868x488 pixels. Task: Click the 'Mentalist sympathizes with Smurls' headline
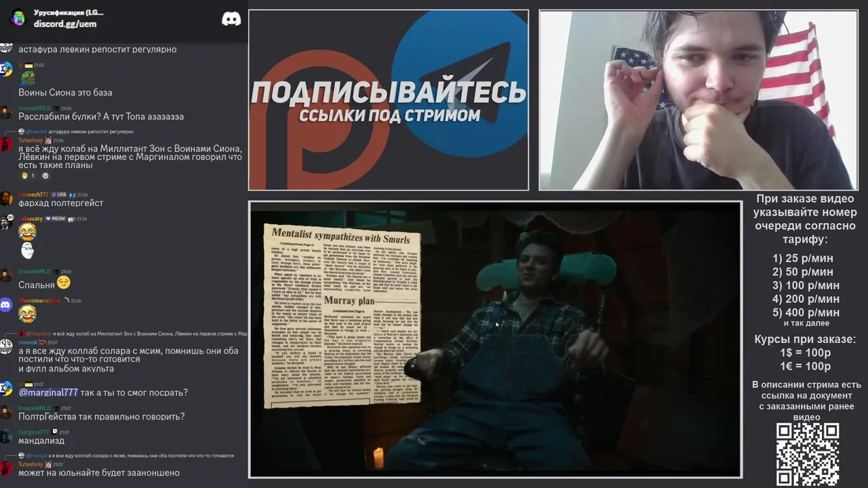(340, 237)
